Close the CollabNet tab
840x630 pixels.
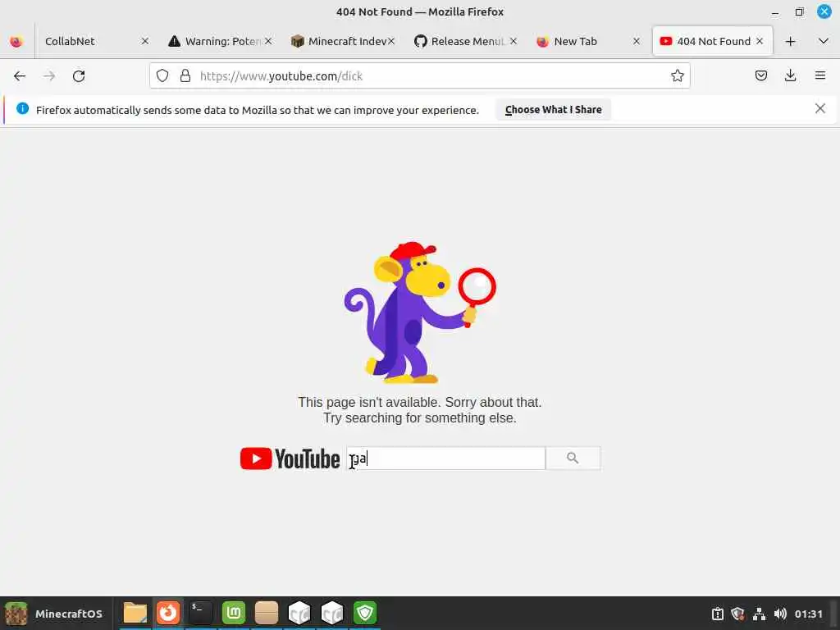coord(144,41)
